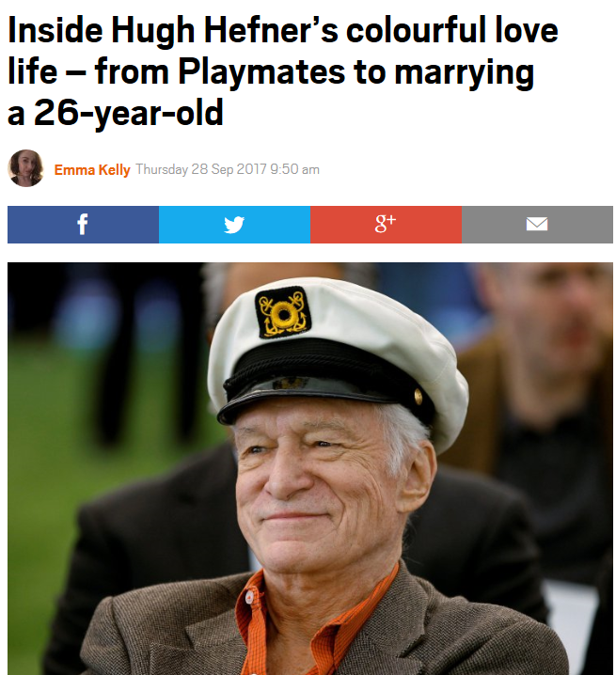The image size is (616, 675).
Task: Click the Thursday 28 Sep 2017 timestamp
Action: pos(228,169)
